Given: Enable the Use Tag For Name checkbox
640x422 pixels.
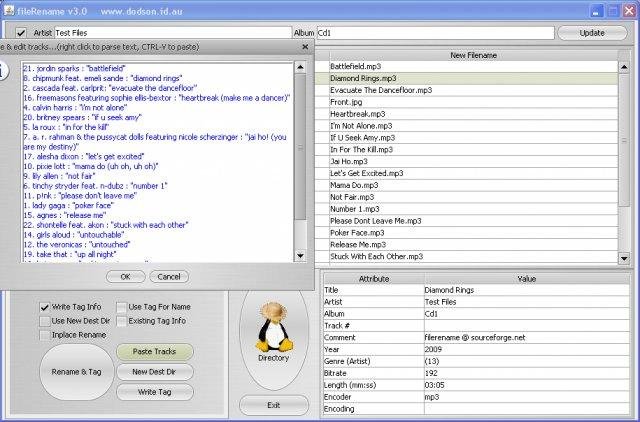Looking at the screenshot, I should [121, 307].
